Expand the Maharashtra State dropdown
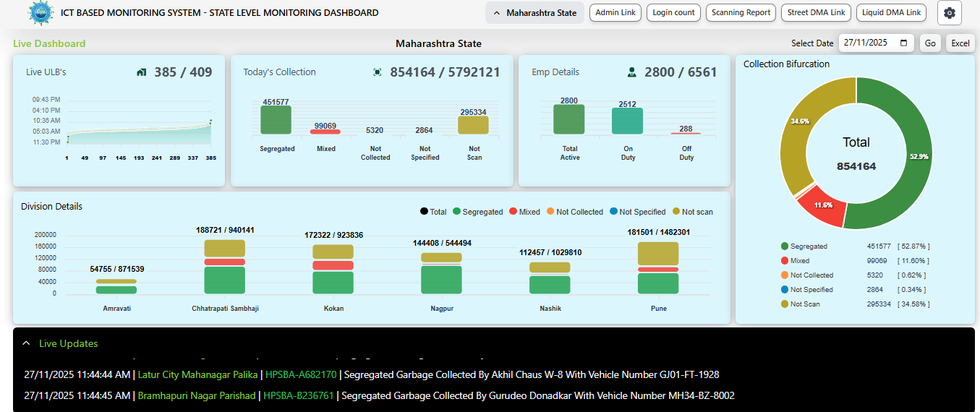980x412 pixels. (x=535, y=13)
